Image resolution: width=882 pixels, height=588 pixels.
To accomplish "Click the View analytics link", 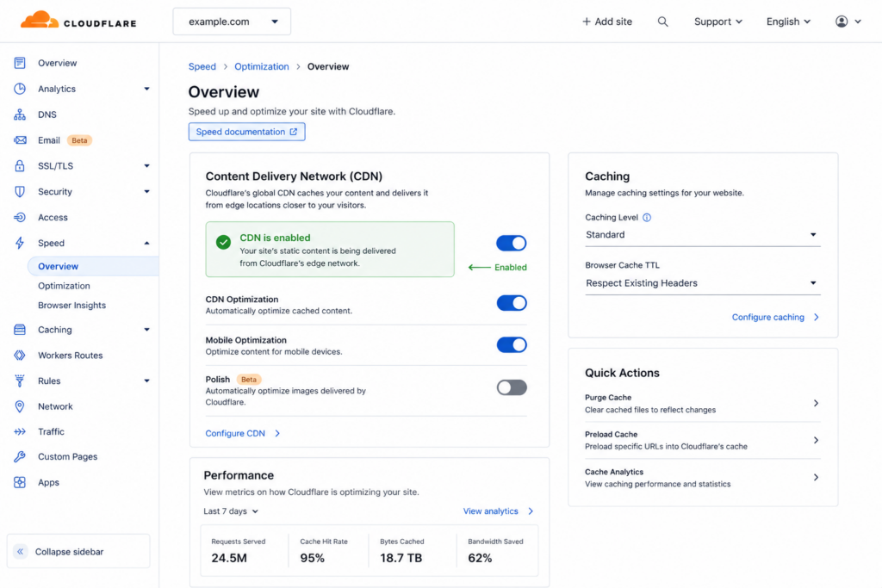I will [498, 511].
